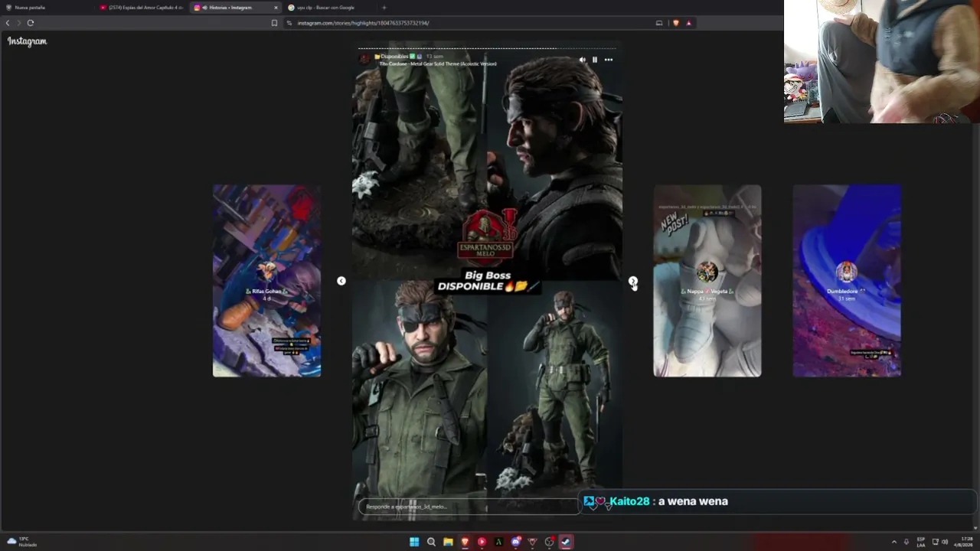Pause the Big Boss story
Viewport: 980px width, 551px height.
(x=595, y=60)
